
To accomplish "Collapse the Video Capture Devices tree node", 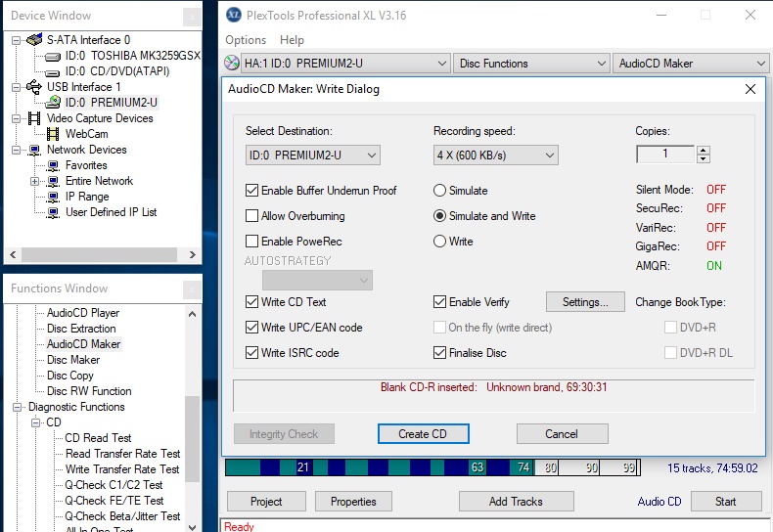I will point(17,118).
